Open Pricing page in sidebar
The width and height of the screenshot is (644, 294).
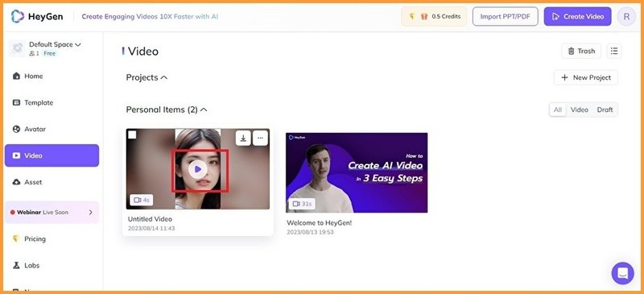[x=52, y=239]
